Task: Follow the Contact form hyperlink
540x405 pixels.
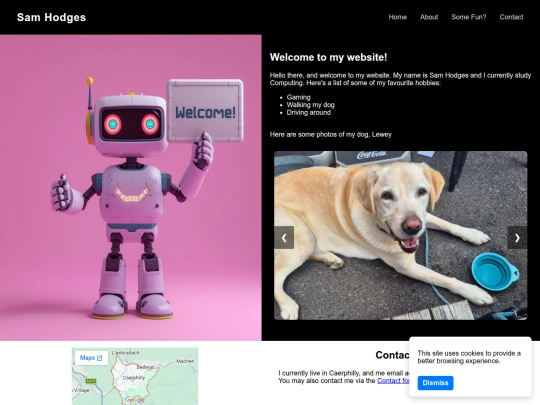Action: (x=393, y=381)
